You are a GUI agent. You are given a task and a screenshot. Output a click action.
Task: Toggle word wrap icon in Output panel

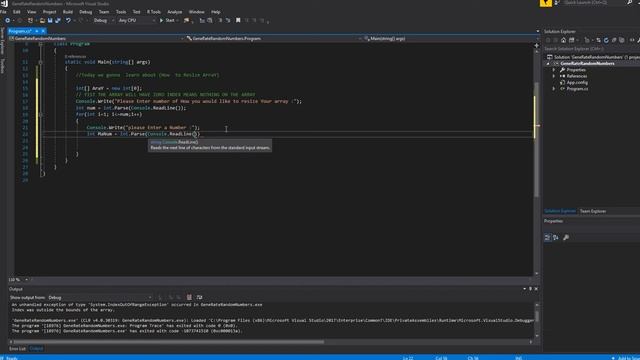coord(199,297)
